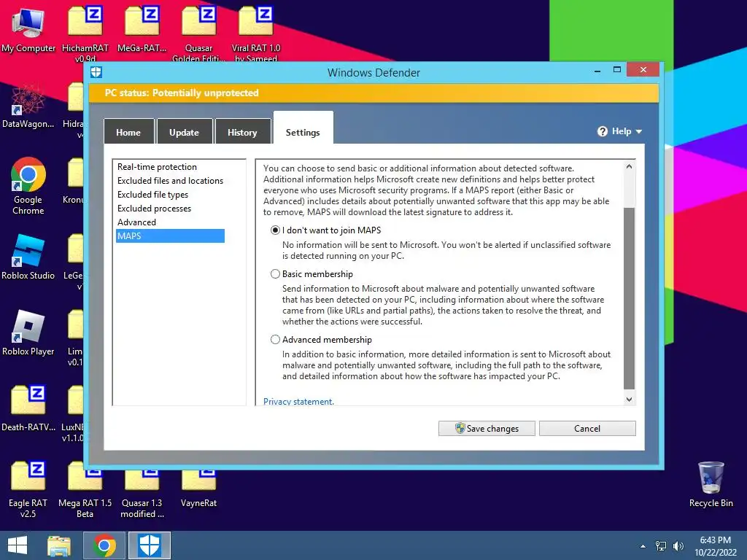
Task: Click the Windows Defender taskbar icon
Action: (150, 545)
